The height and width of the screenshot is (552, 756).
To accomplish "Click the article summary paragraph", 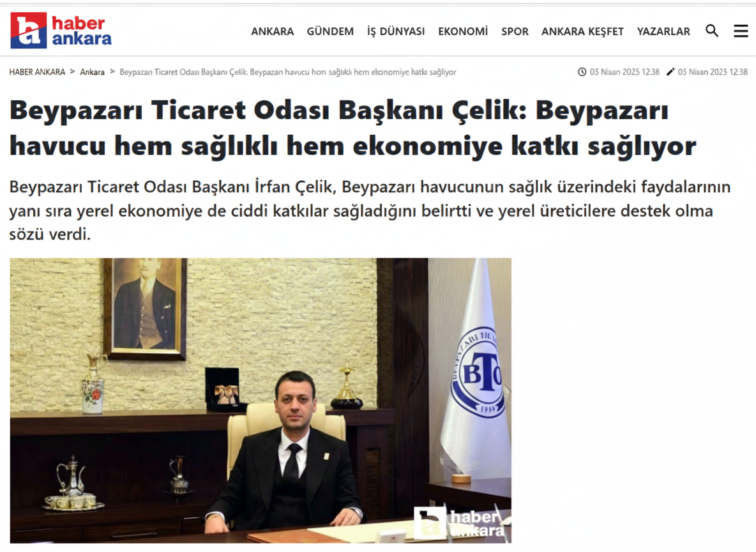I will click(370, 210).
